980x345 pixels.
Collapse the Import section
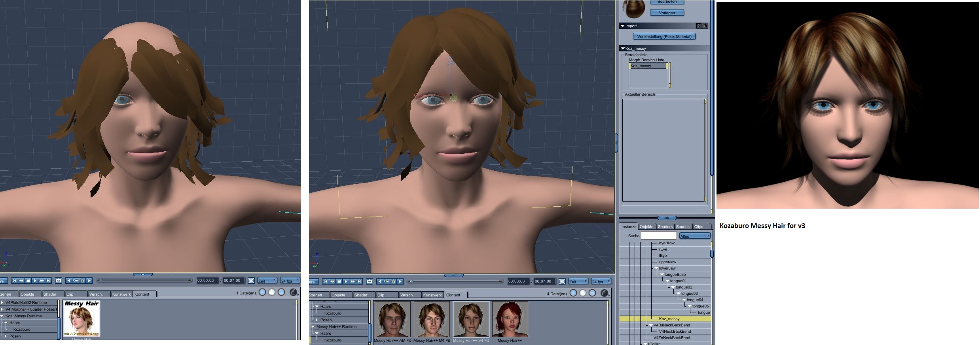(623, 26)
